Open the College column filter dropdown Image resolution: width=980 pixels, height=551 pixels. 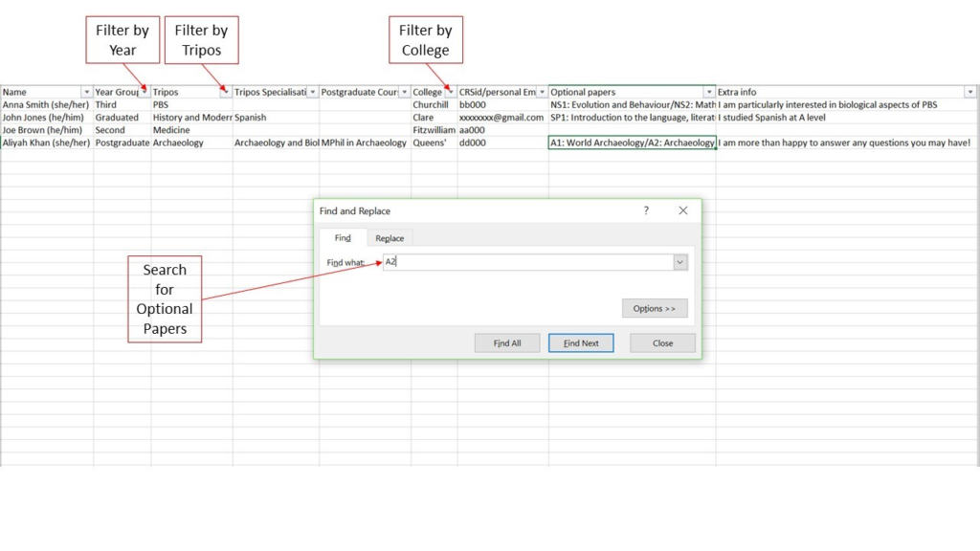(451, 93)
